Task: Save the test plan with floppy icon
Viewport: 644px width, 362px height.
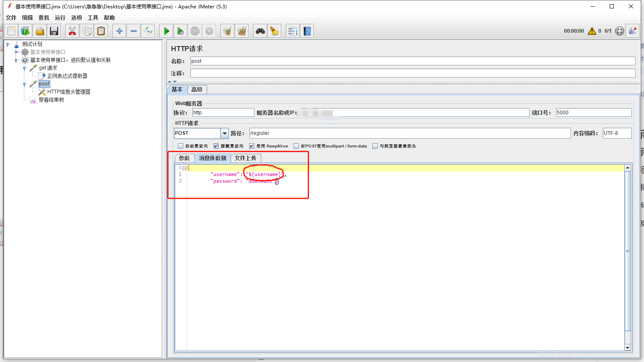Action: [54, 31]
